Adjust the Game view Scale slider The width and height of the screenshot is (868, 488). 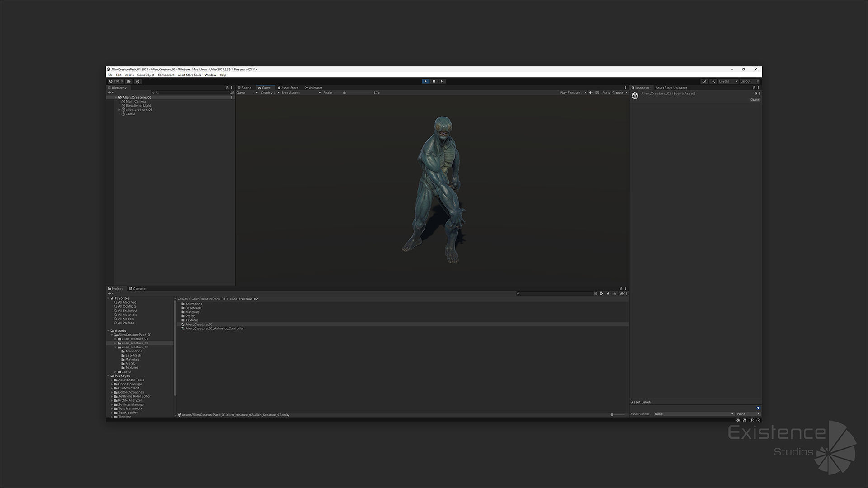(x=344, y=93)
